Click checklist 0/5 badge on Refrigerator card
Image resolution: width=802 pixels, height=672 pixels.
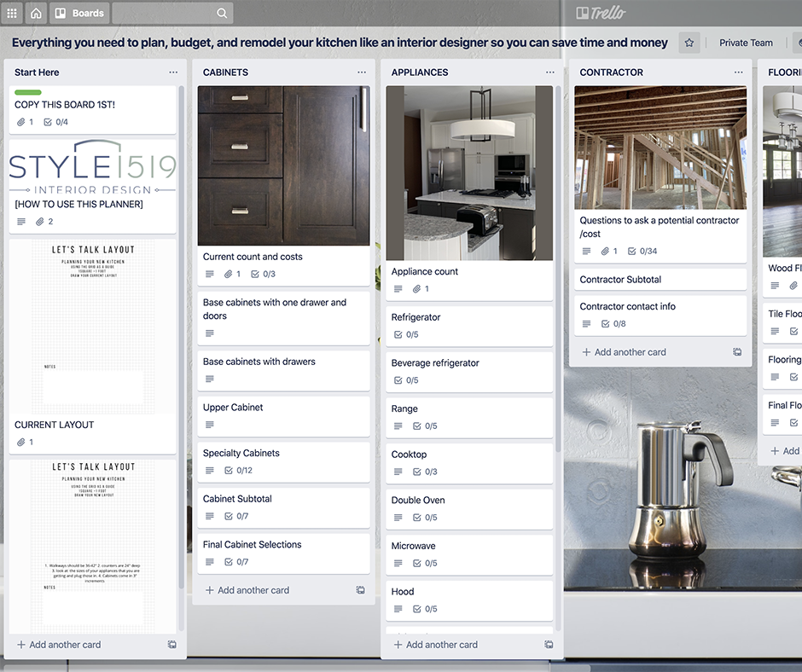[x=406, y=334]
